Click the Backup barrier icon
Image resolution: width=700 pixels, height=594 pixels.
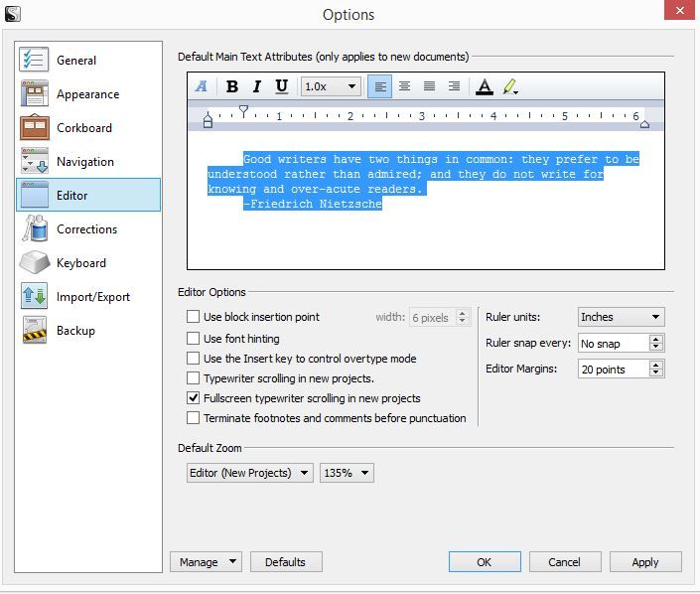(34, 330)
